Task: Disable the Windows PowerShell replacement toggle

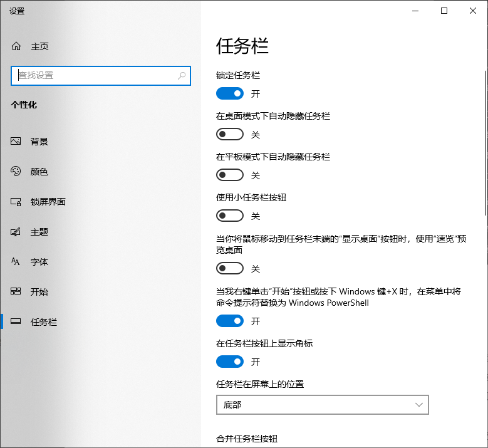Action: [x=230, y=321]
